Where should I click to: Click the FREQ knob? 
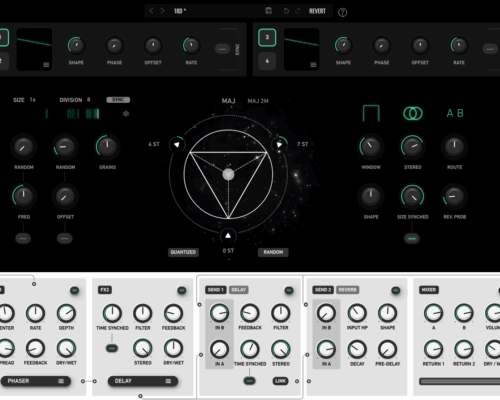(x=24, y=196)
